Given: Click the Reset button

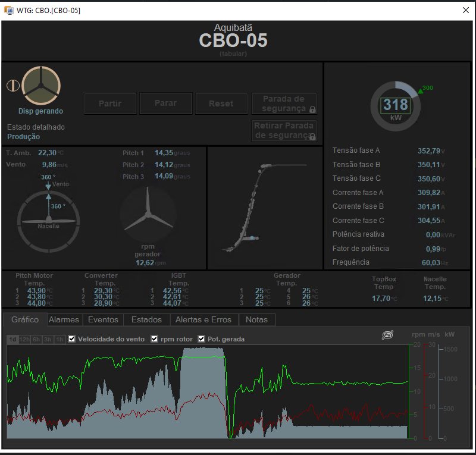Looking at the screenshot, I should click(221, 103).
